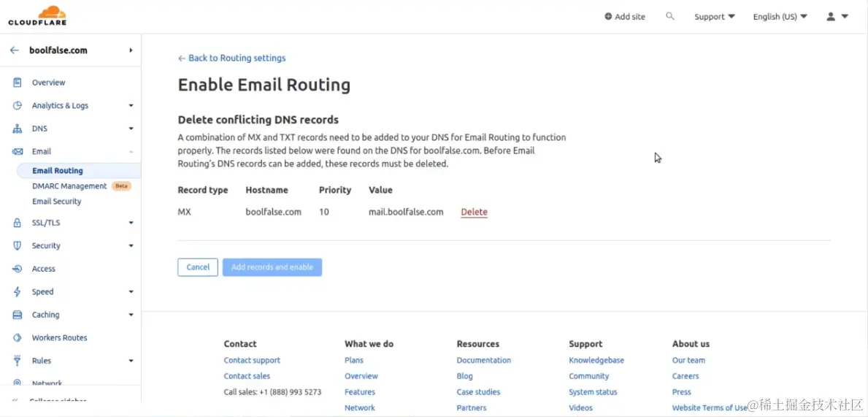Click the SSL/TLS lock icon
Screen dimensions: 868x417
(x=18, y=223)
